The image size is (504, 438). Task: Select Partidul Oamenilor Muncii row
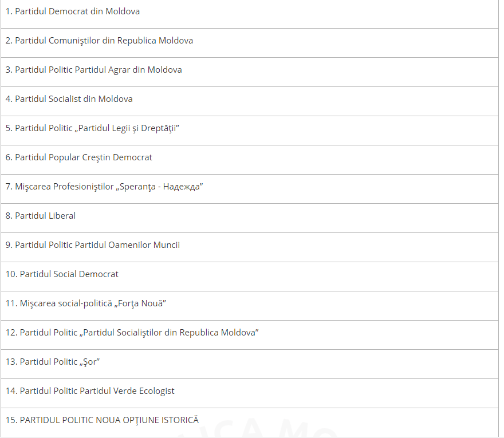(250, 247)
